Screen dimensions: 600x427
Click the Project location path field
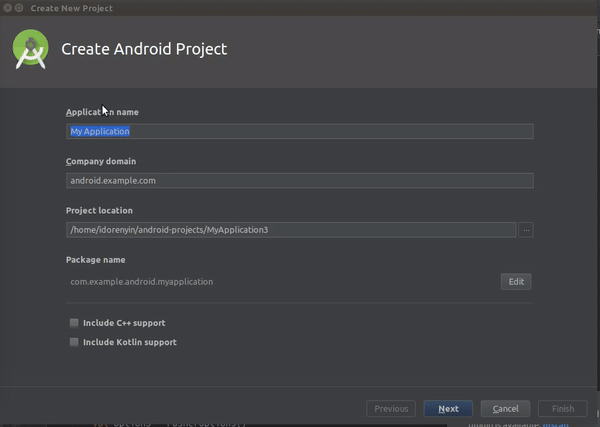coord(290,230)
